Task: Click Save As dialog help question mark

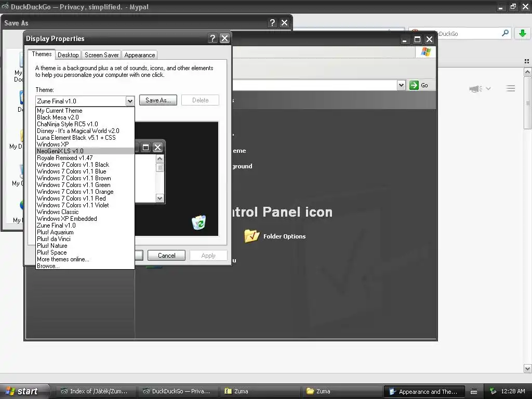Action: (272, 23)
